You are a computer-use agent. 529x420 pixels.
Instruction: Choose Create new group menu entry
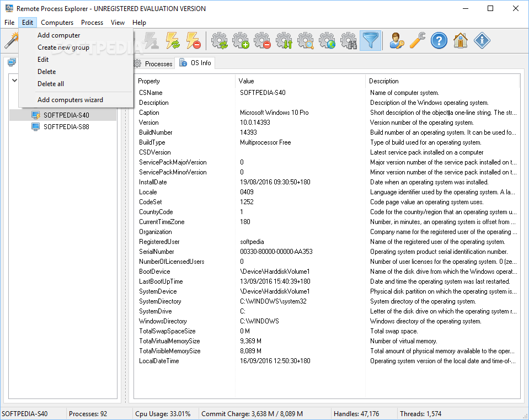point(76,47)
